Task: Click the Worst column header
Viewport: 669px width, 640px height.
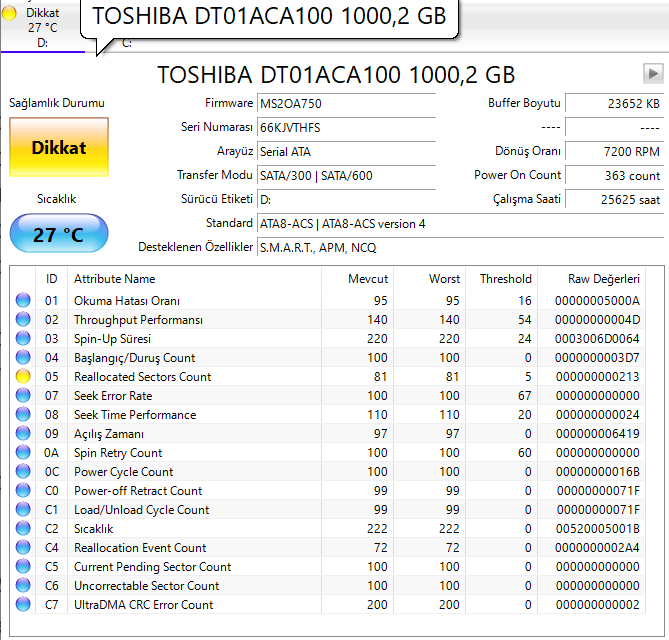Action: click(430, 279)
